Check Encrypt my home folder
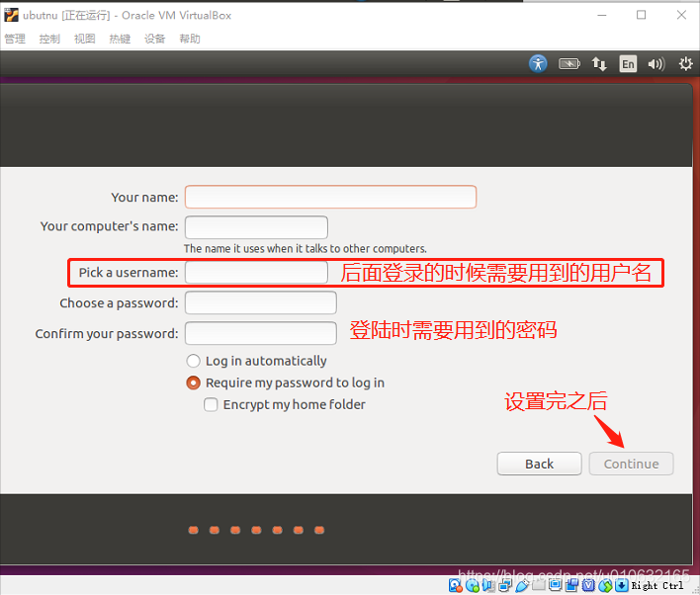Screen dimensions: 700x595 point(285,404)
